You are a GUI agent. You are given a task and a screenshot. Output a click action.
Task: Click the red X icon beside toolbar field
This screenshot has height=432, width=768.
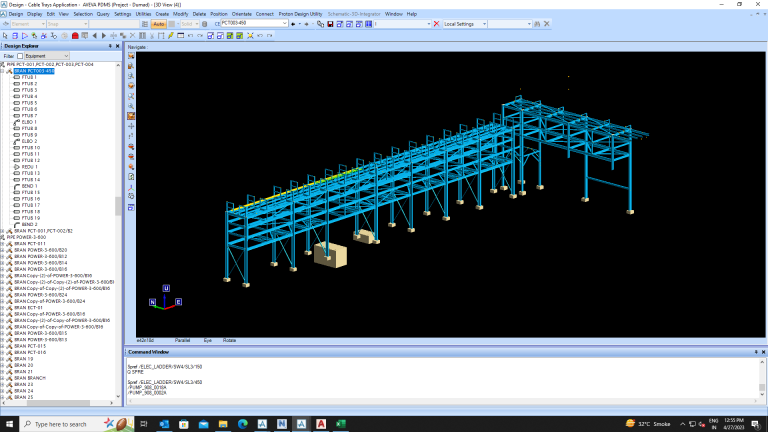[436, 24]
